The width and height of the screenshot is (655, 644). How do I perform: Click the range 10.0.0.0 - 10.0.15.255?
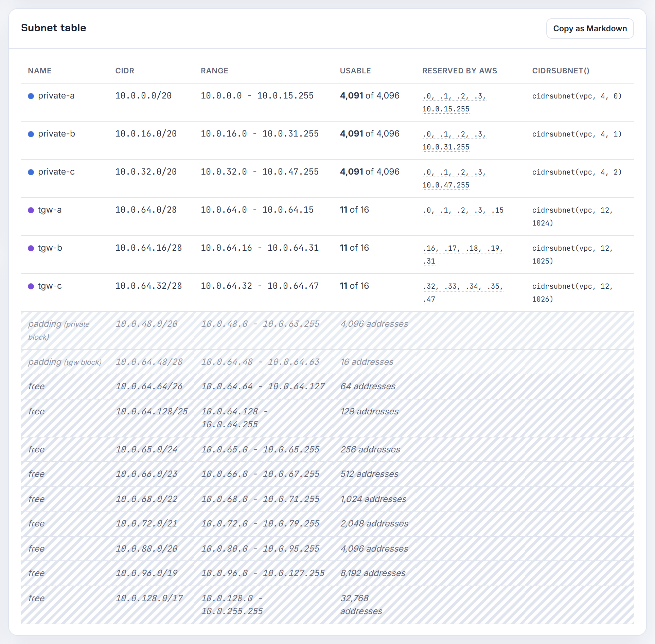257,96
